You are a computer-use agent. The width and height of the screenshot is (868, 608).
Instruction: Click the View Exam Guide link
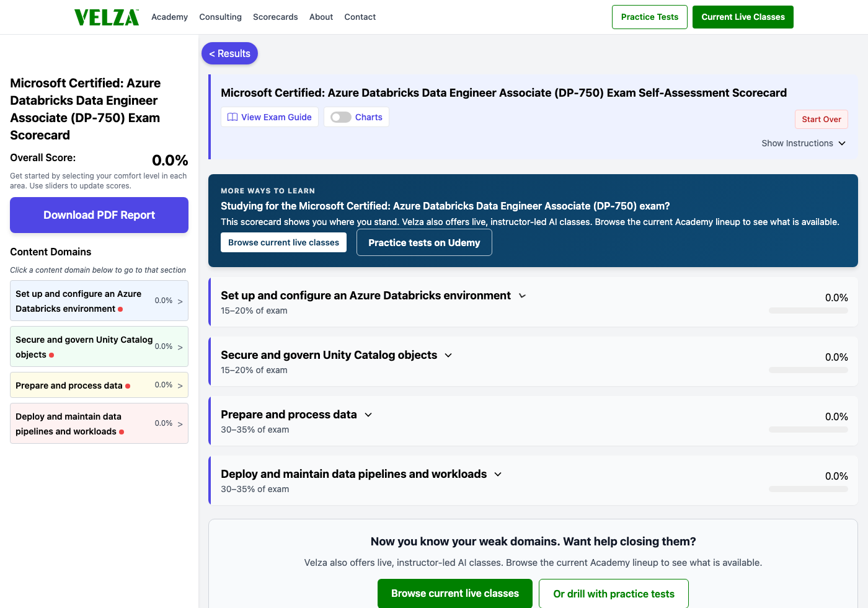click(270, 117)
